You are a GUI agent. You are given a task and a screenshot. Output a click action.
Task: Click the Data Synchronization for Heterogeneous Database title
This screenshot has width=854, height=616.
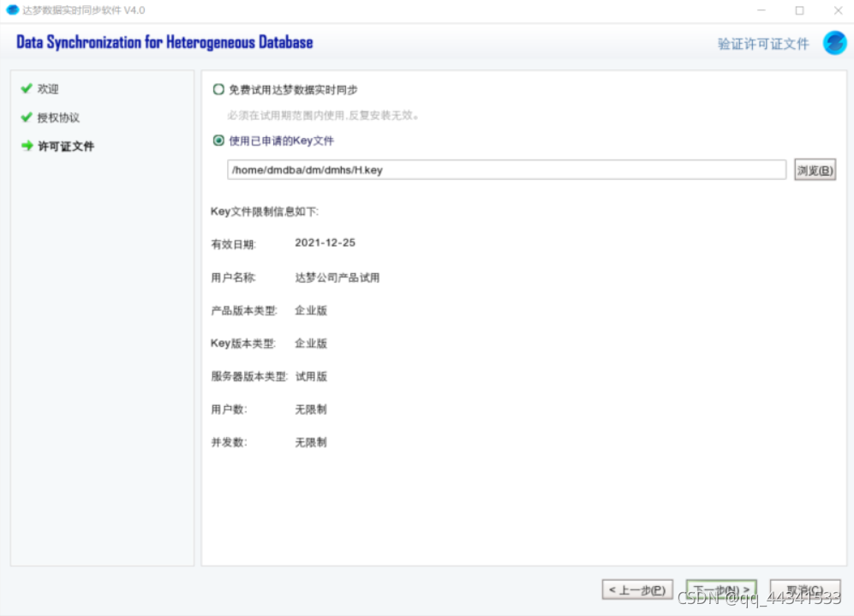[x=164, y=42]
